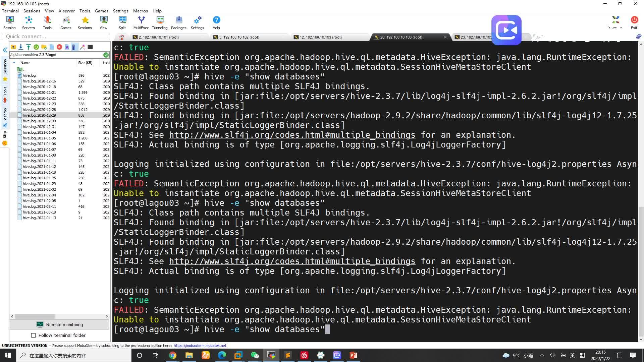This screenshot has height=362, width=644.
Task: Click the SFTP upload arrow icon
Action: 29,47
